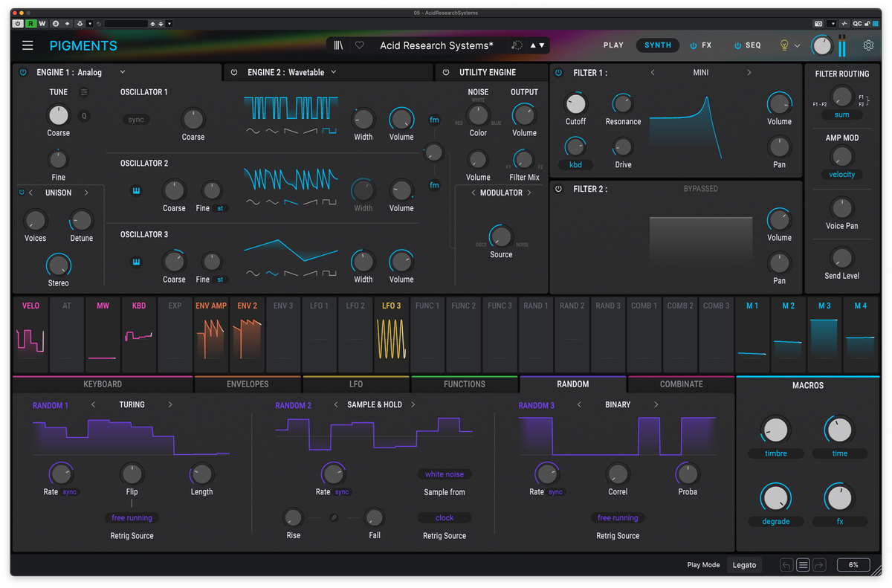Viewport: 892px width, 588px height.
Task: Click the free running Retrig Source in Random 1
Action: pos(132,517)
